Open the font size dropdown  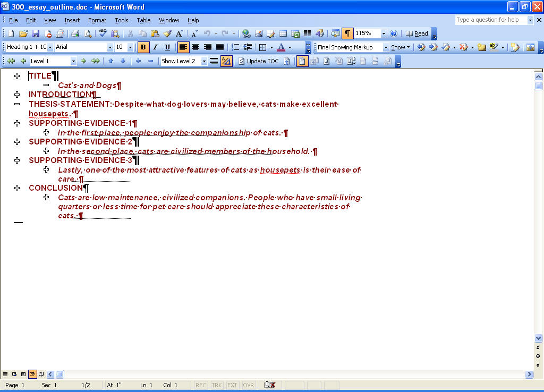pos(131,47)
